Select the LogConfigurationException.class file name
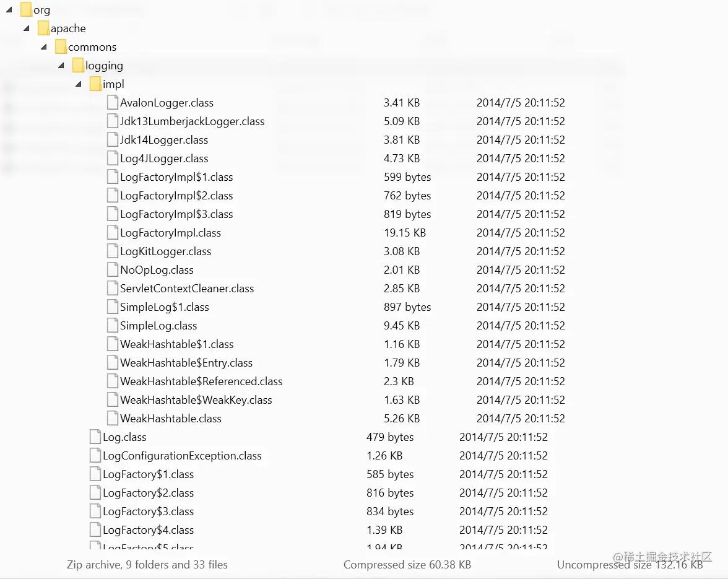Image resolution: width=728 pixels, height=579 pixels. [182, 456]
